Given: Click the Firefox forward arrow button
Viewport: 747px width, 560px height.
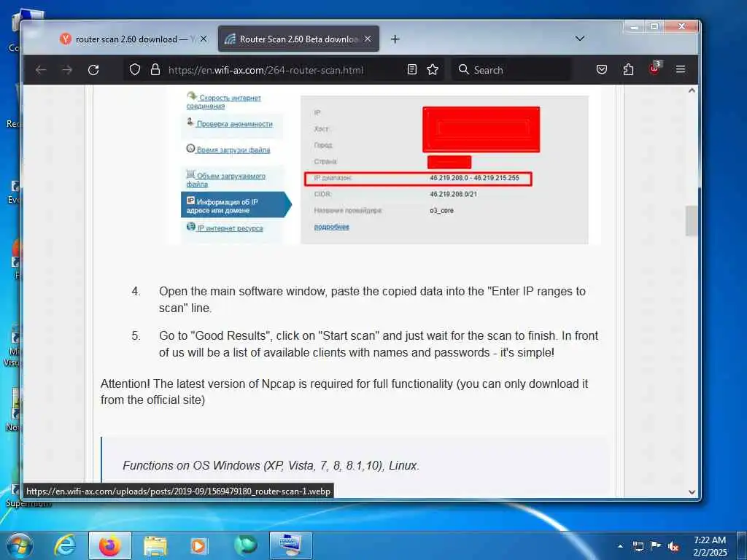Looking at the screenshot, I should 67,70.
